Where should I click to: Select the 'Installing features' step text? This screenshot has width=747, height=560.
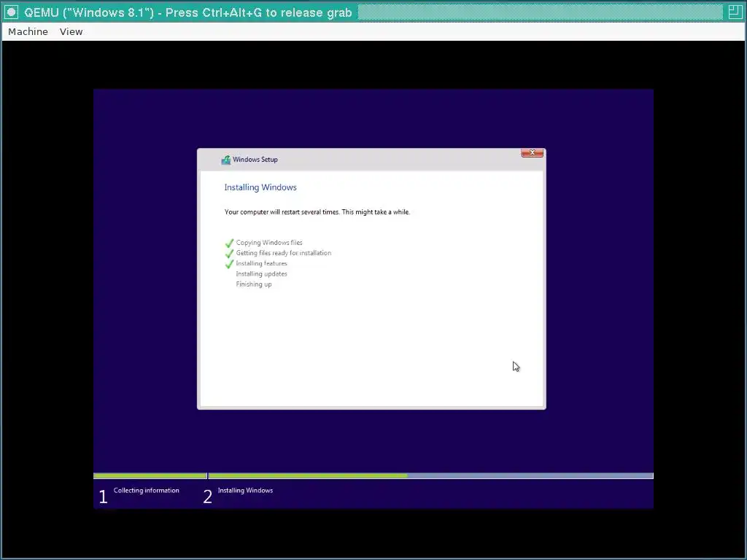click(262, 263)
